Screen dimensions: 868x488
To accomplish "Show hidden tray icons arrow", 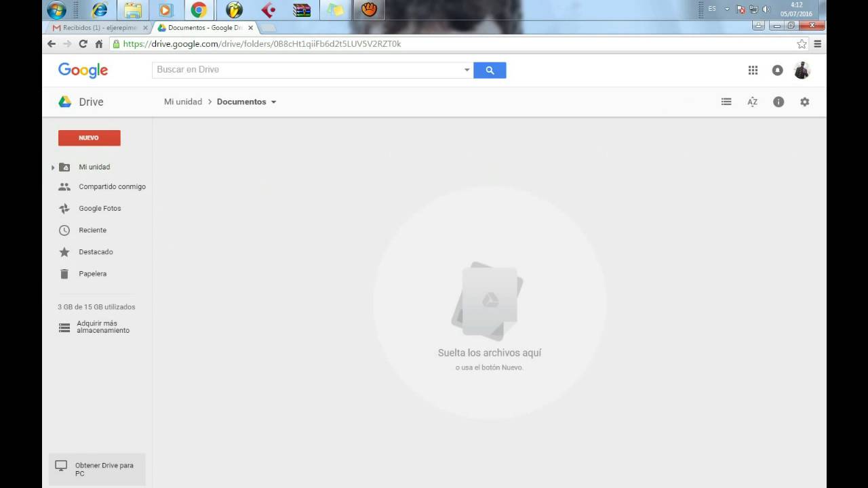I will (x=727, y=9).
